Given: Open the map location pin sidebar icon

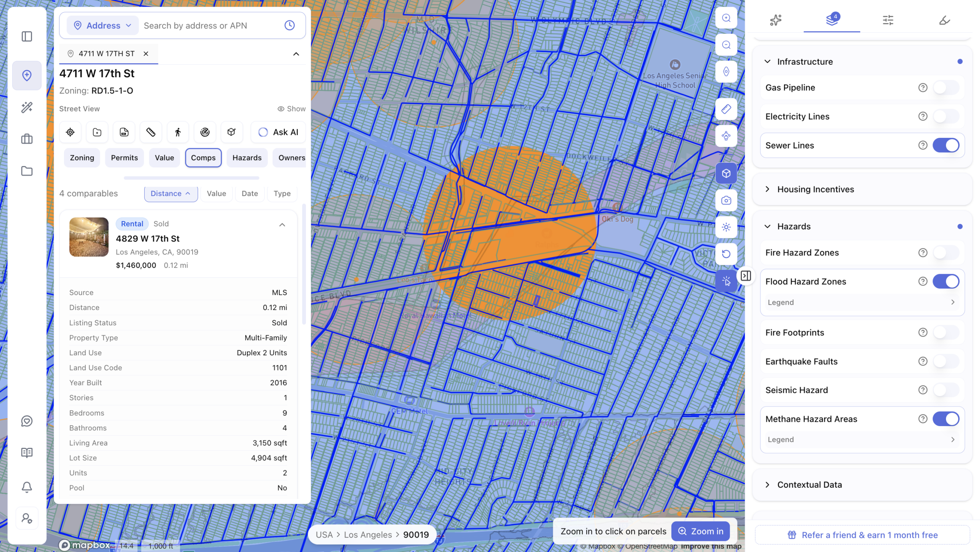Looking at the screenshot, I should click(27, 75).
